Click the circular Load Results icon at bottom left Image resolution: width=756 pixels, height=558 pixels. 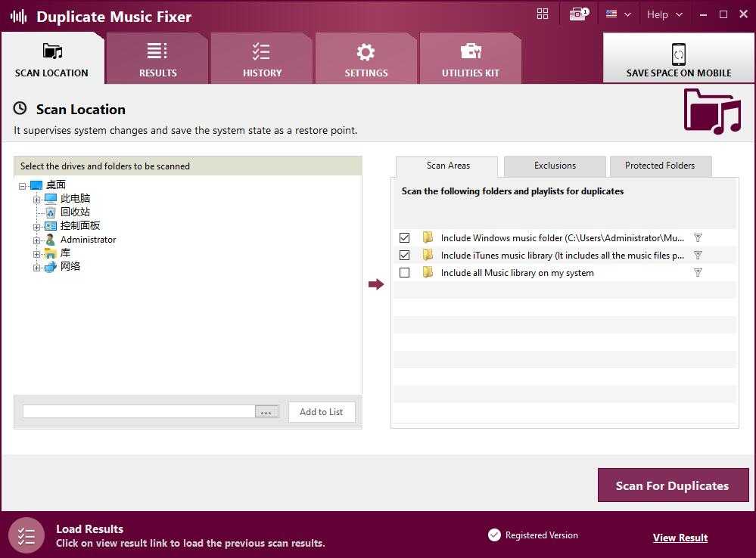click(26, 535)
